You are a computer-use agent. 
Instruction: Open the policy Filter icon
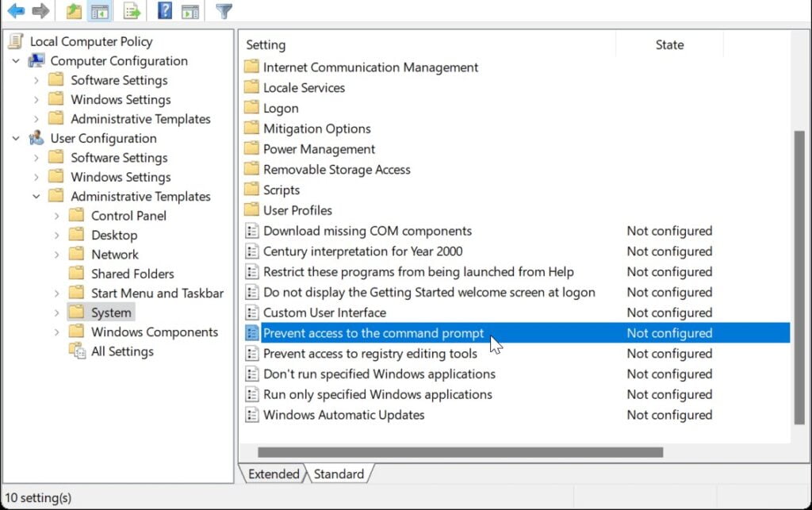[223, 11]
